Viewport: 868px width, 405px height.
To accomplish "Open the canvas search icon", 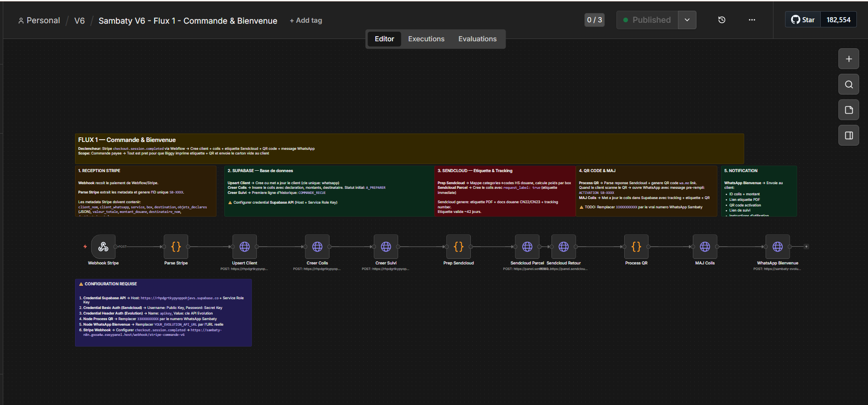I will click(x=849, y=84).
